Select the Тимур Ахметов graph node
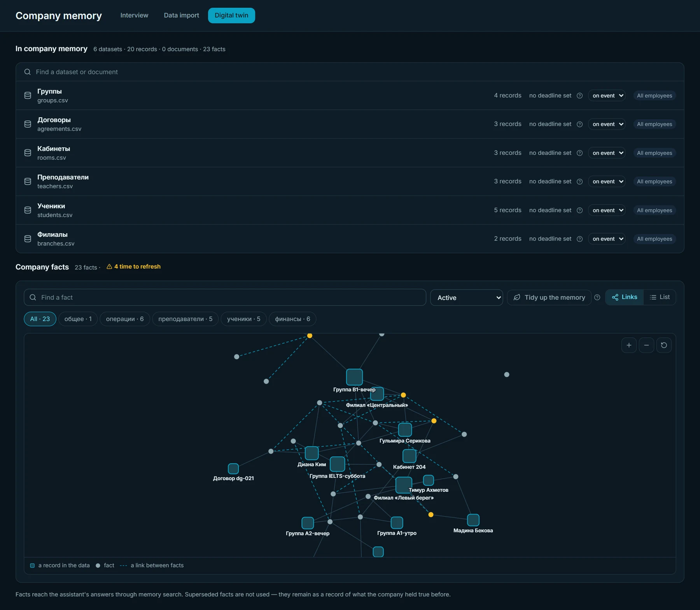The height and width of the screenshot is (610, 700). (x=428, y=480)
